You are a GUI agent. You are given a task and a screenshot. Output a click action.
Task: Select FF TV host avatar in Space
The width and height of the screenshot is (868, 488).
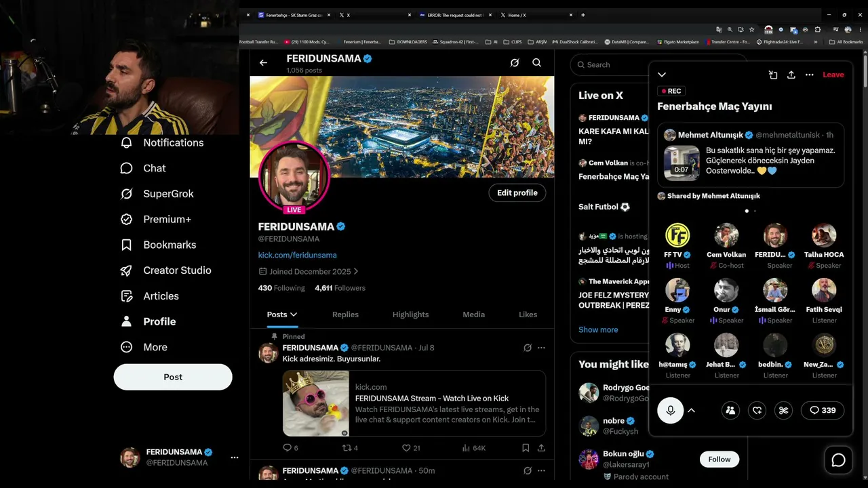pyautogui.click(x=677, y=235)
